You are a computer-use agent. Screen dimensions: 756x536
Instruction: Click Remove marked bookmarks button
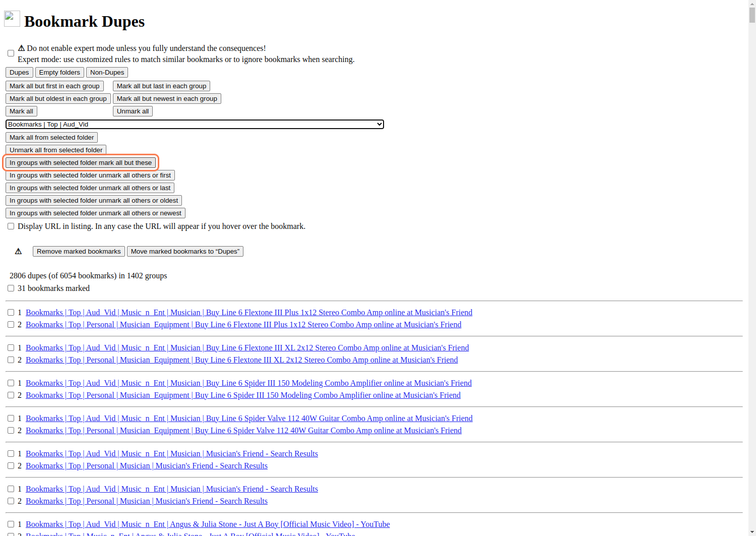pos(79,252)
